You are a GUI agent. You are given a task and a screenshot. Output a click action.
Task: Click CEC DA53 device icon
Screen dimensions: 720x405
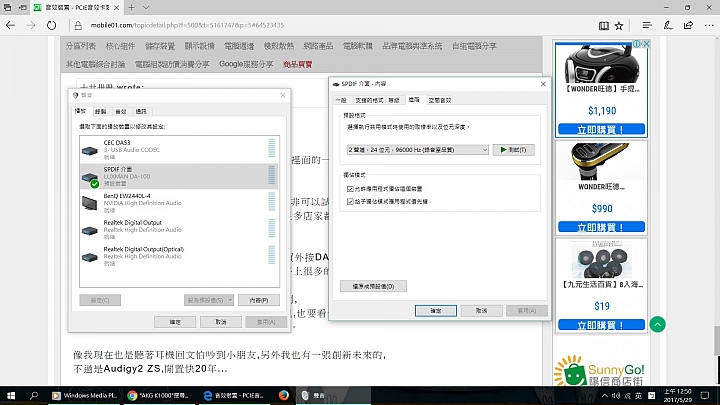[90, 151]
